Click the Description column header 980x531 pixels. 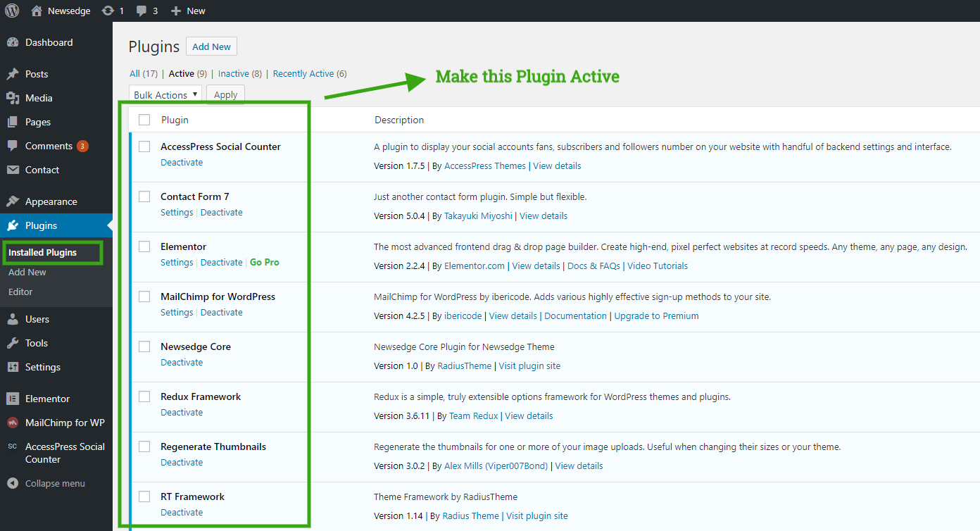[399, 120]
